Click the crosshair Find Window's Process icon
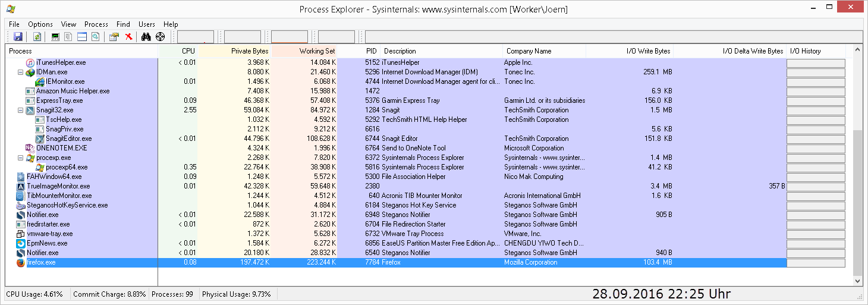Image resolution: width=868 pixels, height=305 pixels. [x=161, y=37]
